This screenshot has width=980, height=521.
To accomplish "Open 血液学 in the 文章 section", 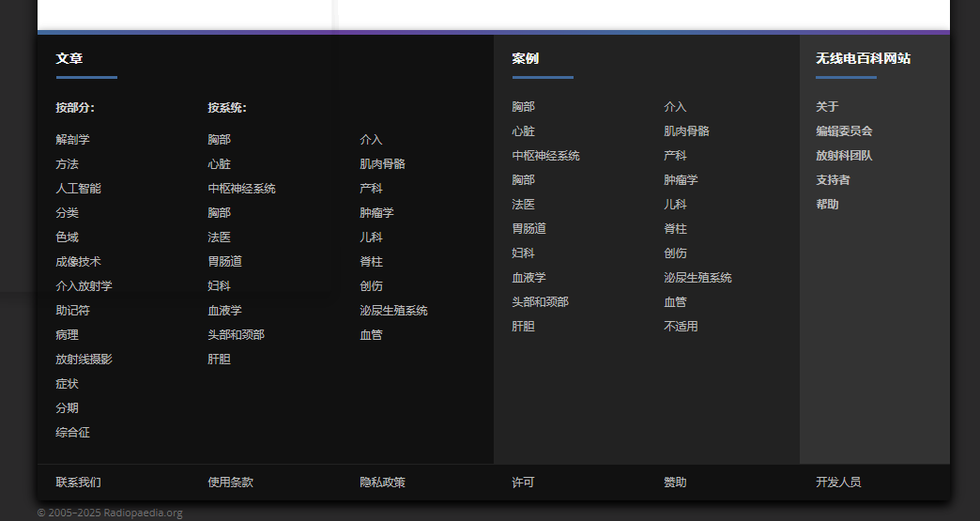I will 225,310.
